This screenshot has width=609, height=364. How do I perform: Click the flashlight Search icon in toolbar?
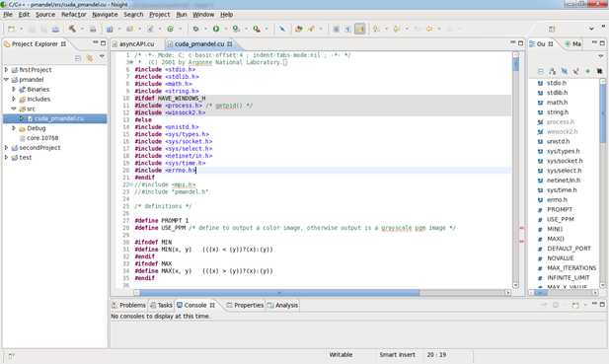[x=311, y=29]
